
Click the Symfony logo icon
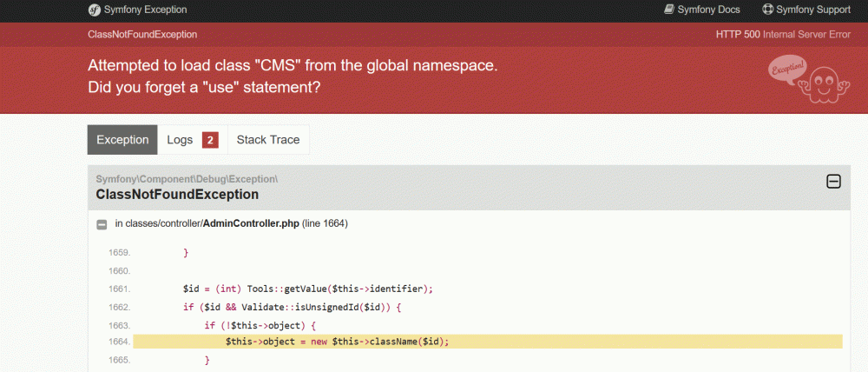94,10
